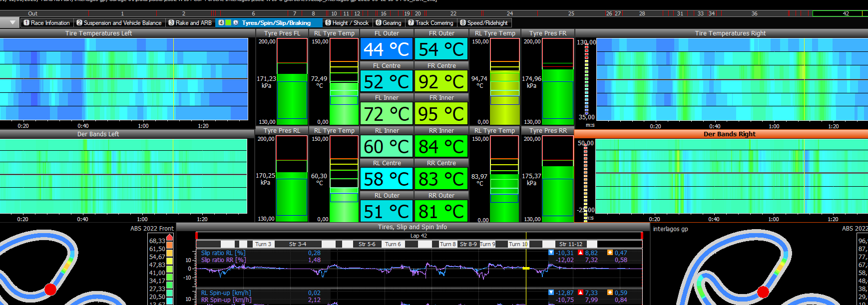Click the orange average icon in Slip ratio row
The height and width of the screenshot is (305, 868).
point(610,253)
